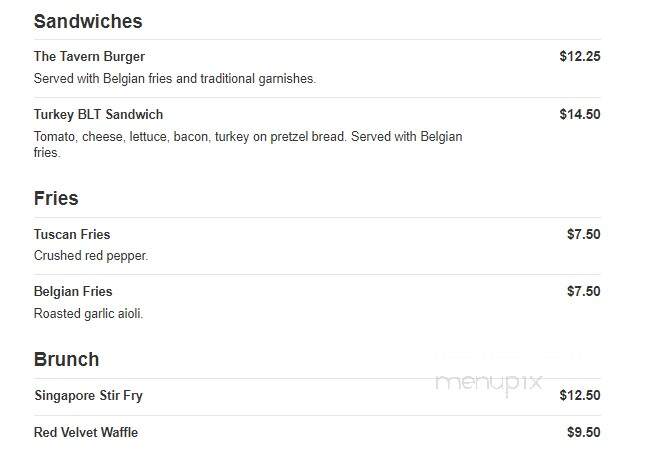Select the Red Velvet Waffle item
668x465 pixels.
pyautogui.click(x=86, y=432)
